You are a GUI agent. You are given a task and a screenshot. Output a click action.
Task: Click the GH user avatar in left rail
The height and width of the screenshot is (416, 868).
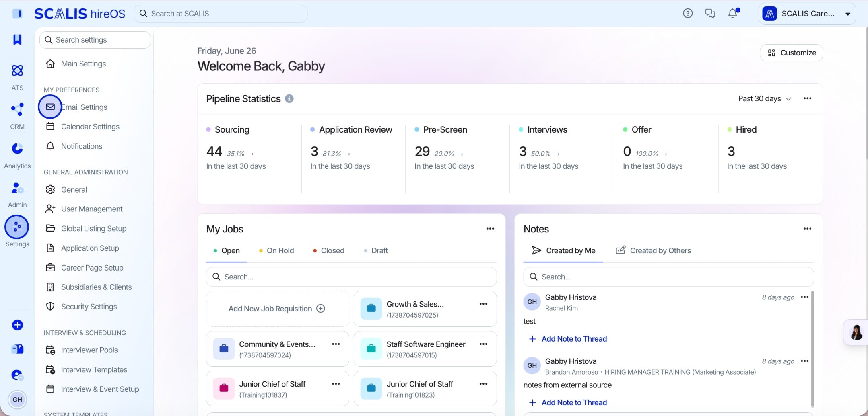17,400
